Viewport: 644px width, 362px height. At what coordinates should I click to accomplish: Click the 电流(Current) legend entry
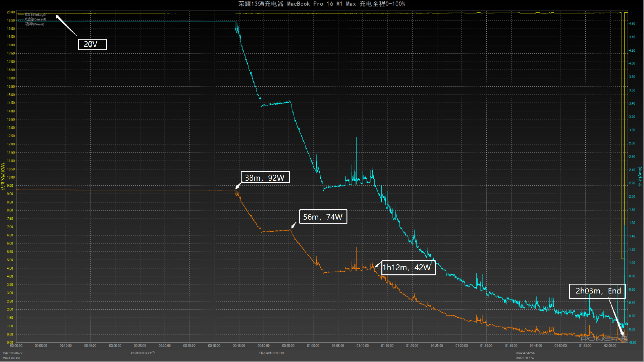click(x=35, y=19)
